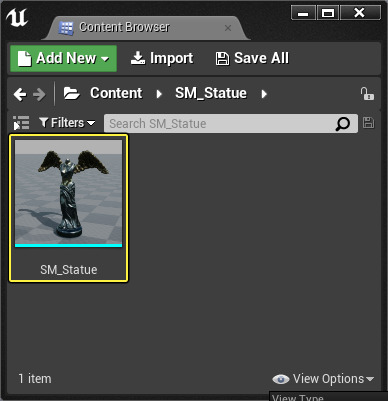Open the Filters dropdown

[x=67, y=123]
